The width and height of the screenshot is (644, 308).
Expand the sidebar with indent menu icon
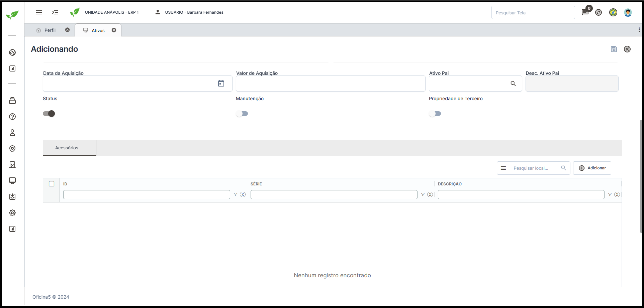click(x=55, y=12)
